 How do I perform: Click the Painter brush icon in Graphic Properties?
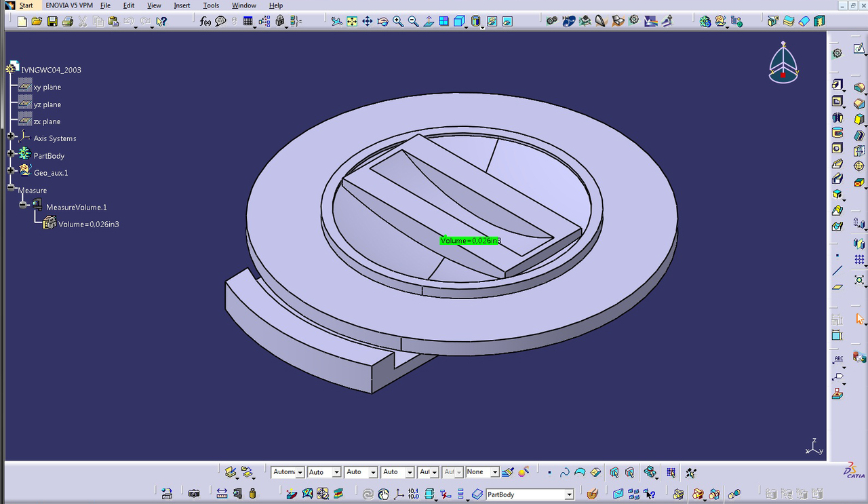507,472
